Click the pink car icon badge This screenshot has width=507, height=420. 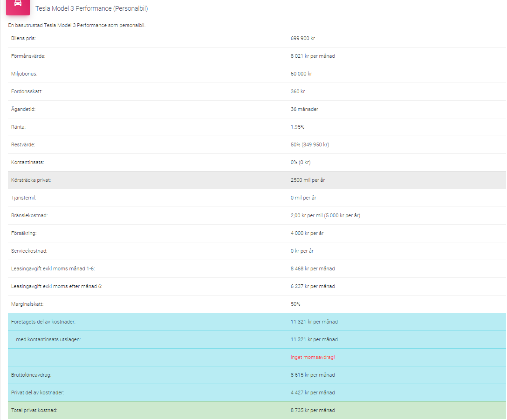(18, 7)
